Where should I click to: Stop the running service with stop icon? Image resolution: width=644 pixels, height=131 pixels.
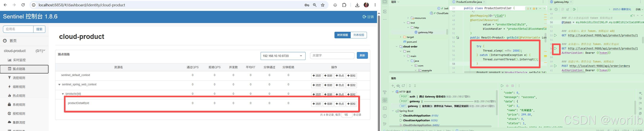click(x=513, y=86)
